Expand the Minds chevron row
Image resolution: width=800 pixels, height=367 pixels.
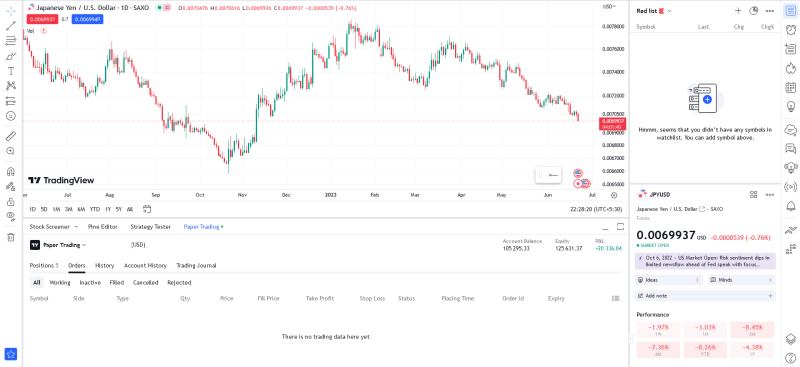tap(742, 280)
